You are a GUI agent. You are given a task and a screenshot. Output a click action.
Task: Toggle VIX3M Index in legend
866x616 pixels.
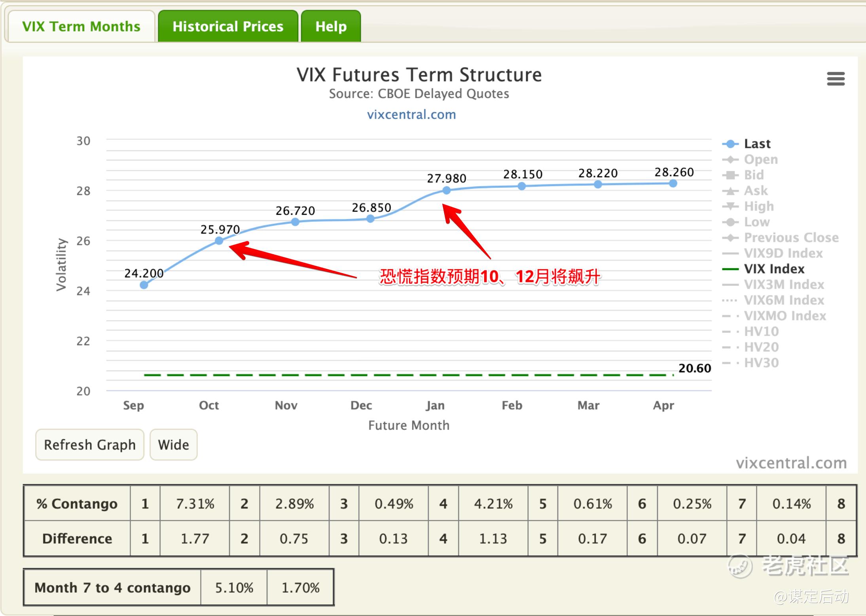[773, 284]
